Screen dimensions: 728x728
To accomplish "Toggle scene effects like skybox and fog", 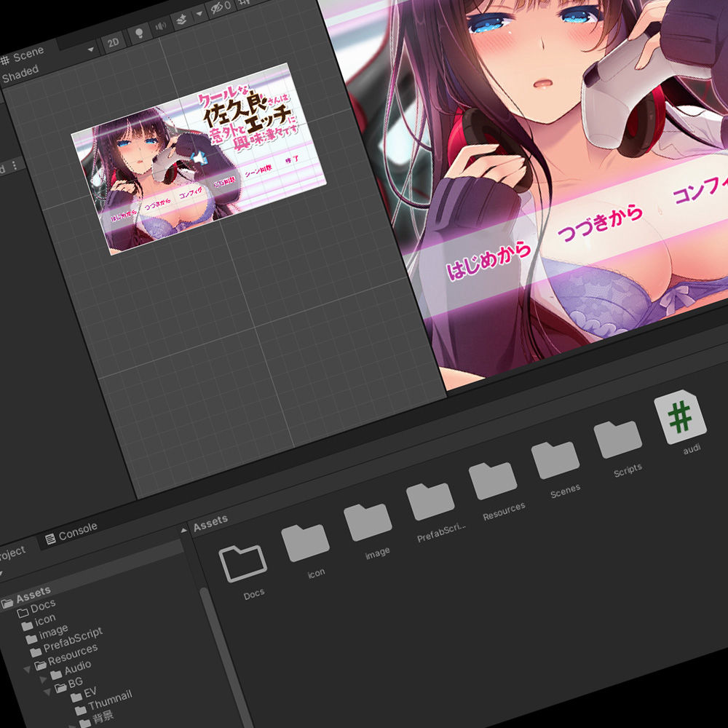I will (181, 20).
